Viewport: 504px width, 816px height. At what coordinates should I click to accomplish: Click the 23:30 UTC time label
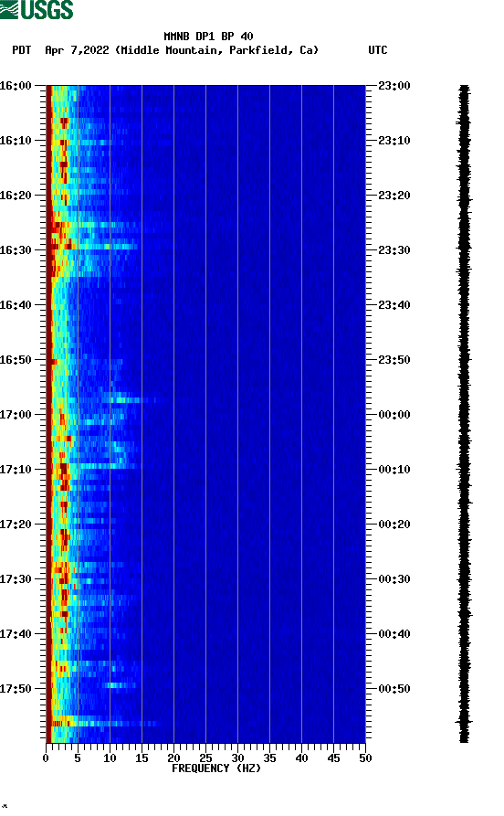pos(394,250)
